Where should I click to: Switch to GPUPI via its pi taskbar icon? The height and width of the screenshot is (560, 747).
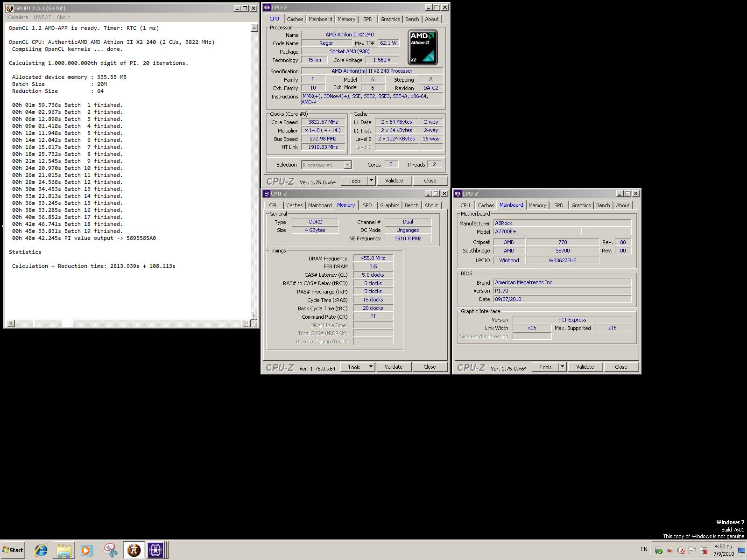[134, 550]
